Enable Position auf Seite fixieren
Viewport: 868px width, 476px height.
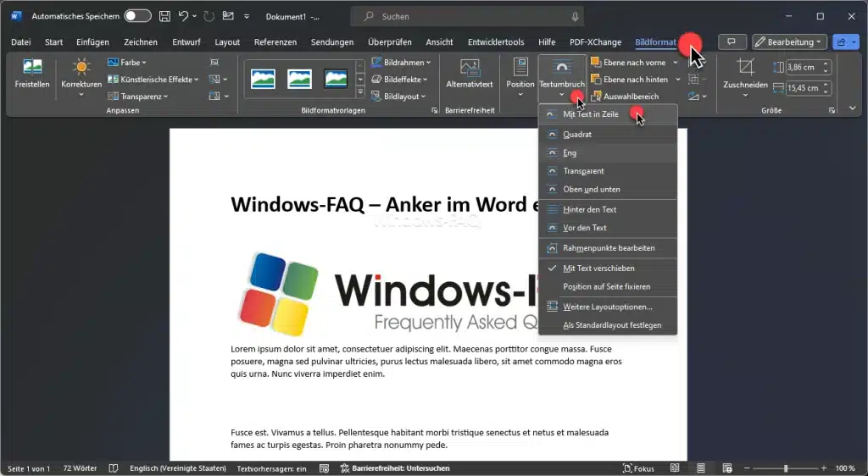click(608, 286)
